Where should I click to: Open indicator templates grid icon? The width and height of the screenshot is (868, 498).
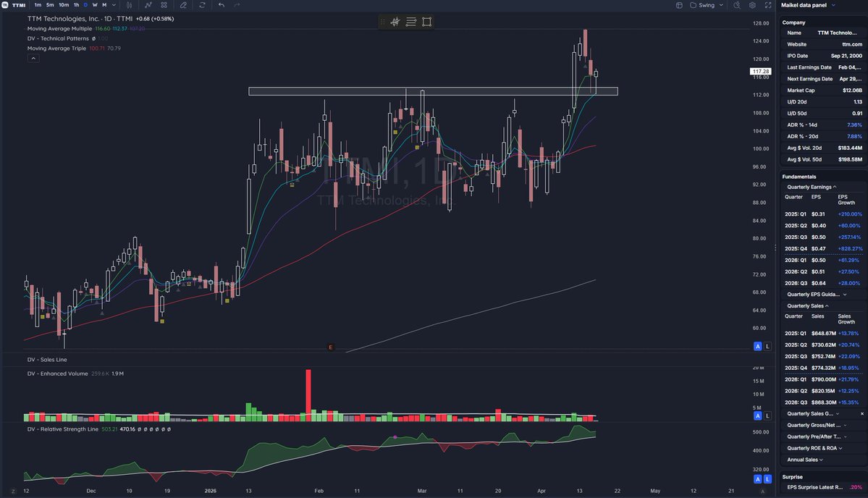click(164, 5)
